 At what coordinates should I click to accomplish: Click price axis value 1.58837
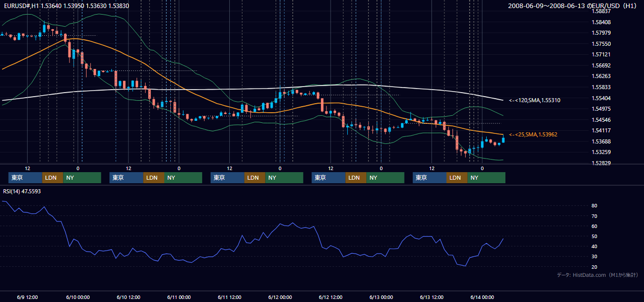[x=601, y=11]
